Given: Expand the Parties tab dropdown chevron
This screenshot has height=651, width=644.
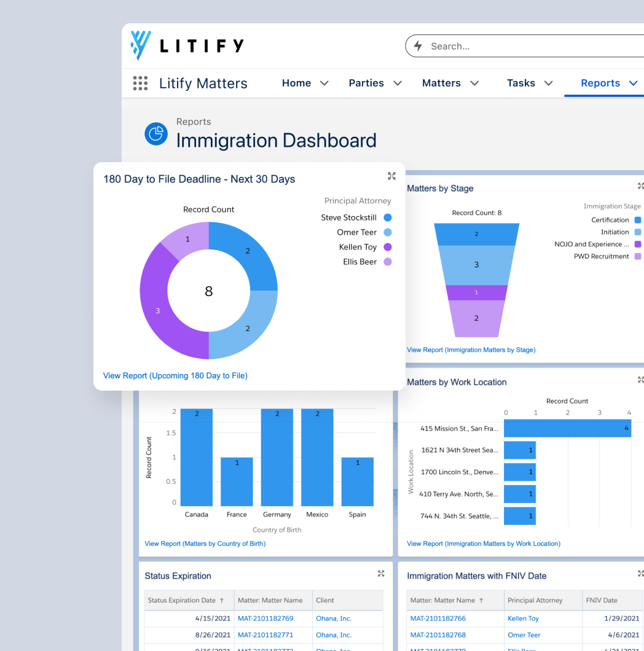Looking at the screenshot, I should click(x=398, y=84).
